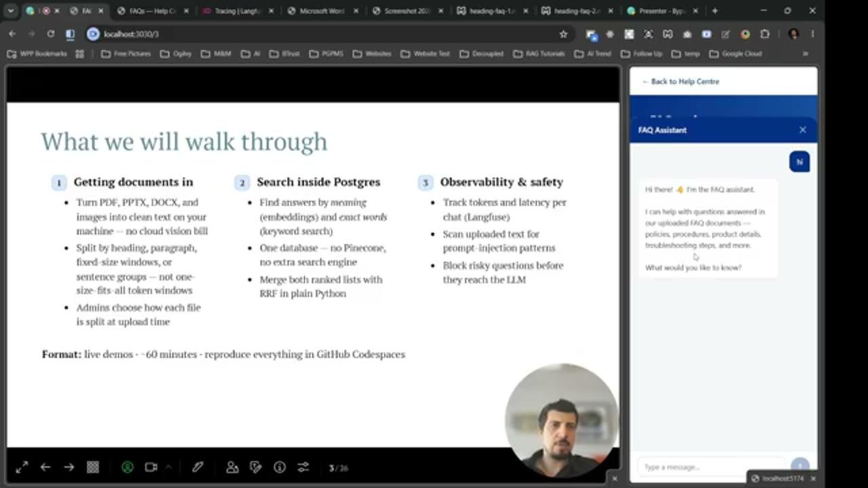The width and height of the screenshot is (868, 488).
Task: Open the tab search dropdown
Action: (x=12, y=11)
